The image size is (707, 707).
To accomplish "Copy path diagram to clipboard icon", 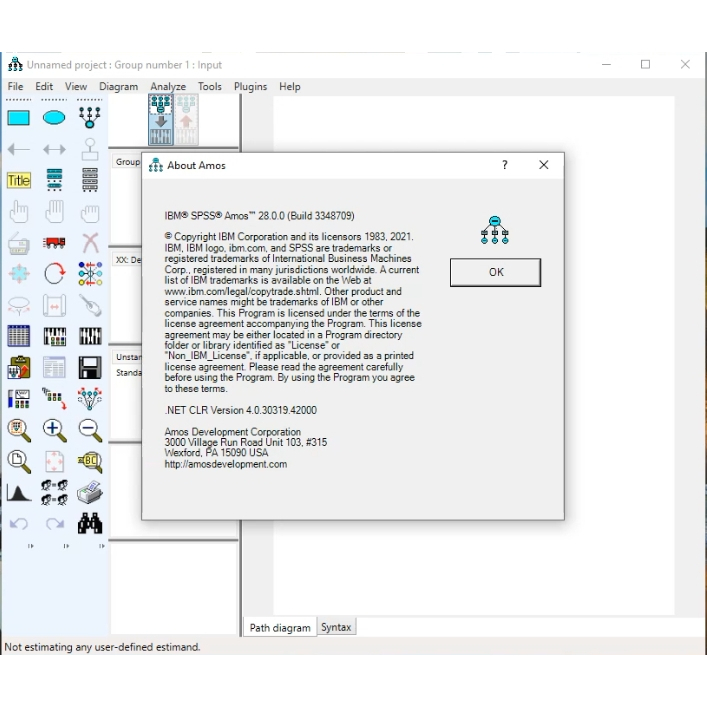I will [x=18, y=367].
